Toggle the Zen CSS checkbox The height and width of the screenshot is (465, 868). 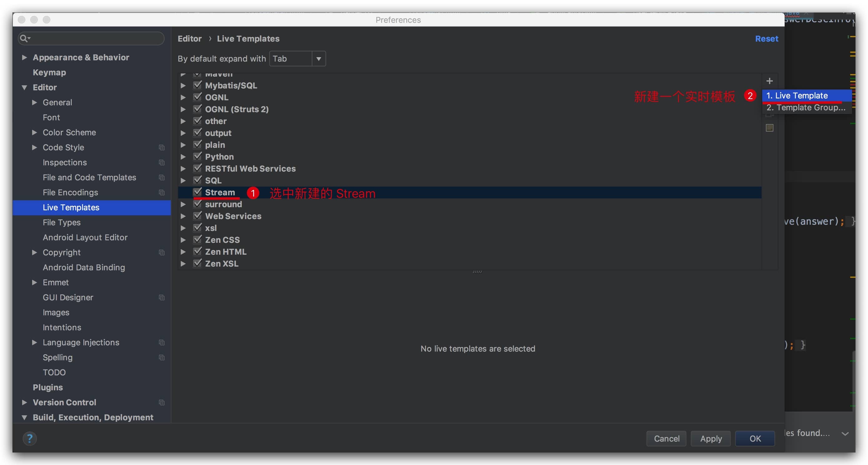coord(197,239)
